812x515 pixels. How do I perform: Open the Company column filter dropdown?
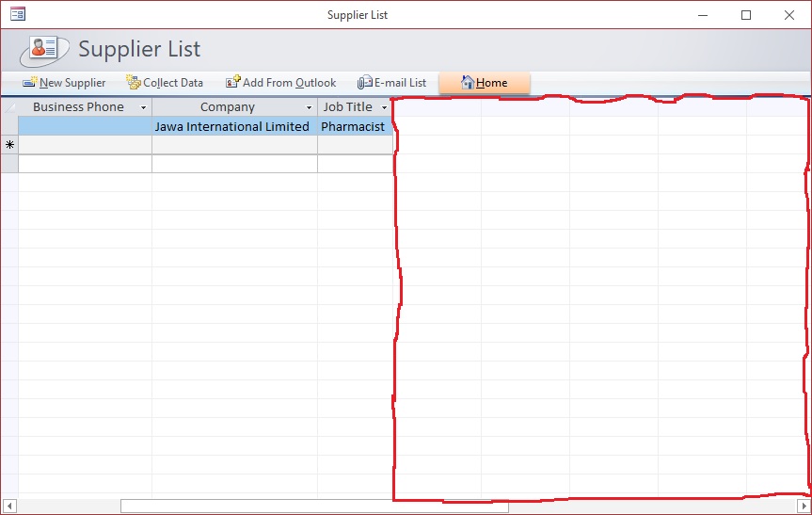(x=310, y=107)
